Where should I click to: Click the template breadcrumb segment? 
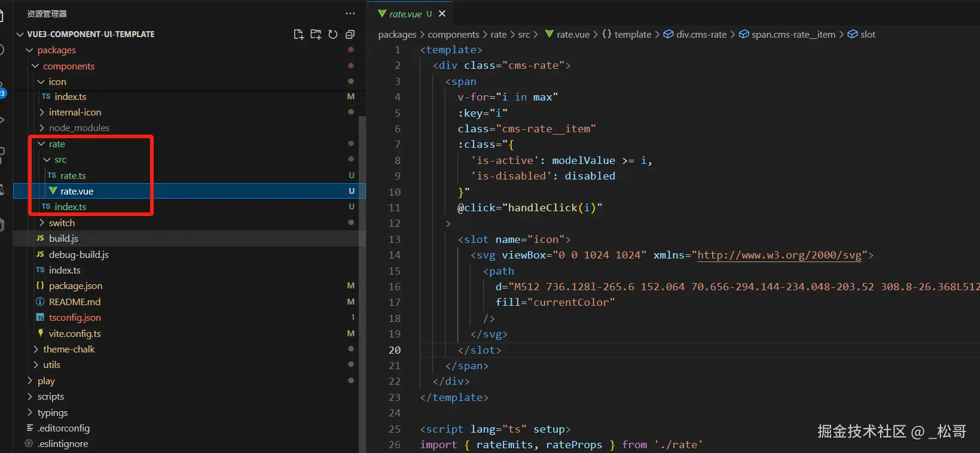coord(626,35)
